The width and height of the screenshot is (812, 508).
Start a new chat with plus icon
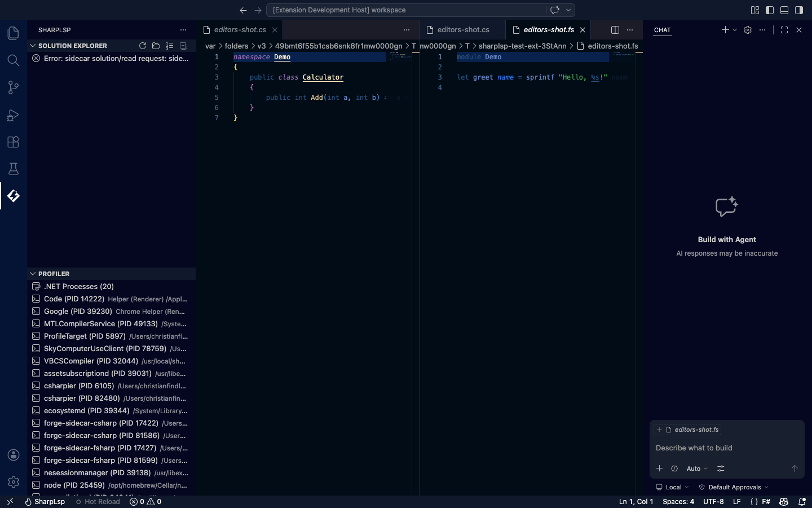[725, 30]
